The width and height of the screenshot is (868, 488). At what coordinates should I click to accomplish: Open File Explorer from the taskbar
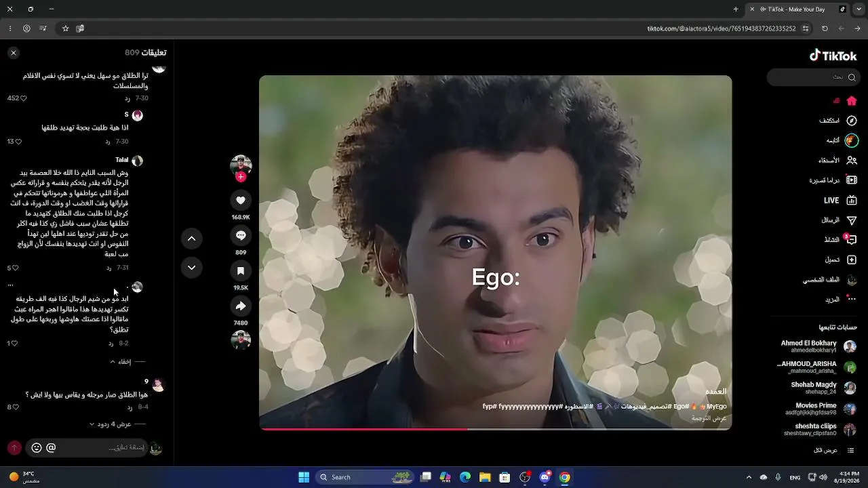(485, 477)
